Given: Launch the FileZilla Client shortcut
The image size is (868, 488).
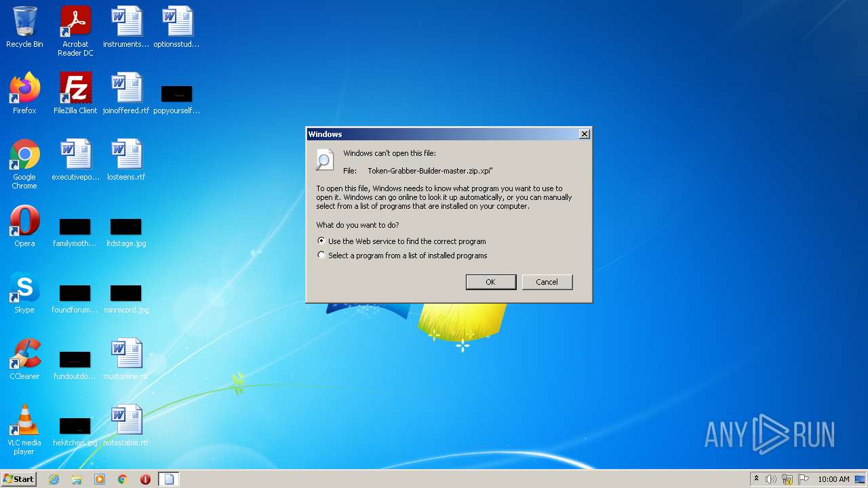Looking at the screenshot, I should (x=75, y=94).
